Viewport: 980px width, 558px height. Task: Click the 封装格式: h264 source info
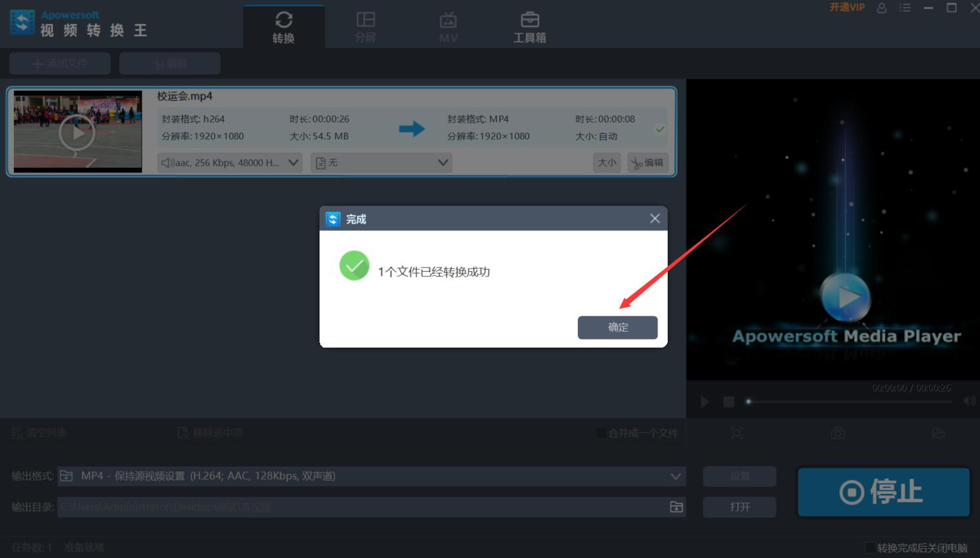pyautogui.click(x=193, y=119)
